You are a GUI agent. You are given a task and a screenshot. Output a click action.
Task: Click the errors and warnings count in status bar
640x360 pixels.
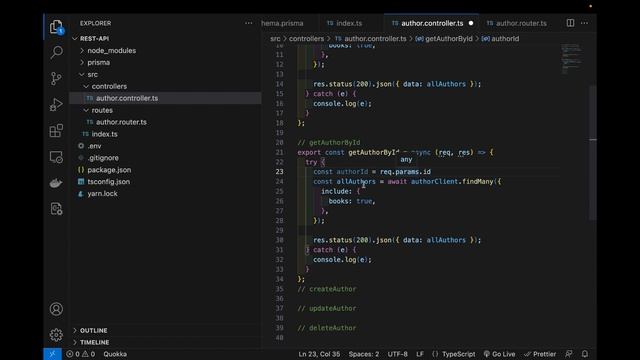click(x=80, y=354)
